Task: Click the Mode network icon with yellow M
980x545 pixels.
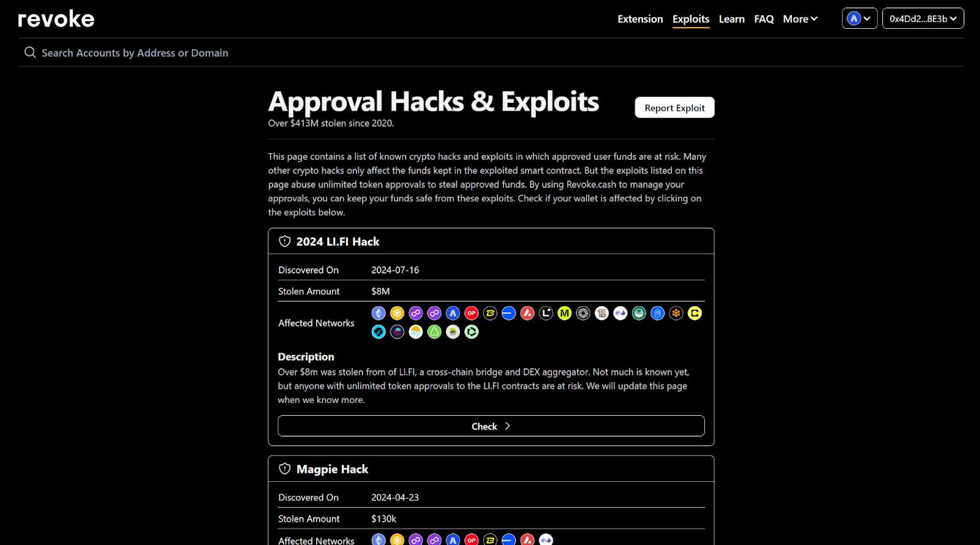Action: (x=564, y=314)
